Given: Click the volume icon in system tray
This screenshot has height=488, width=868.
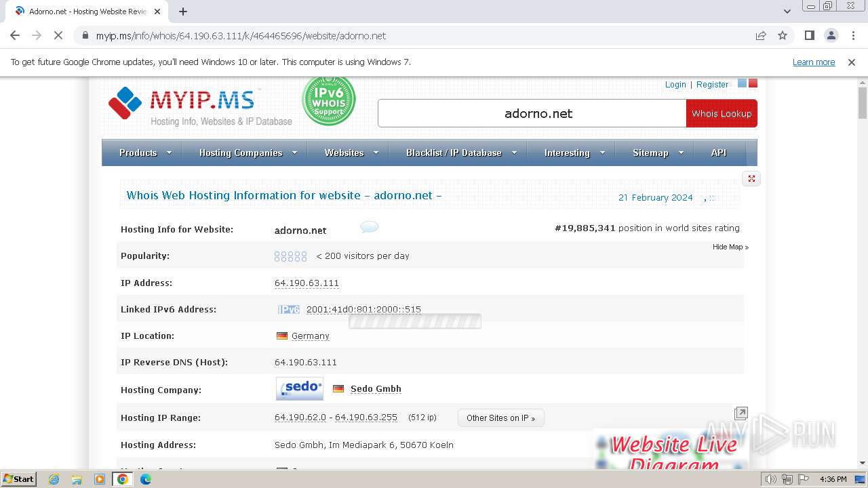Looking at the screenshot, I should pos(771,479).
